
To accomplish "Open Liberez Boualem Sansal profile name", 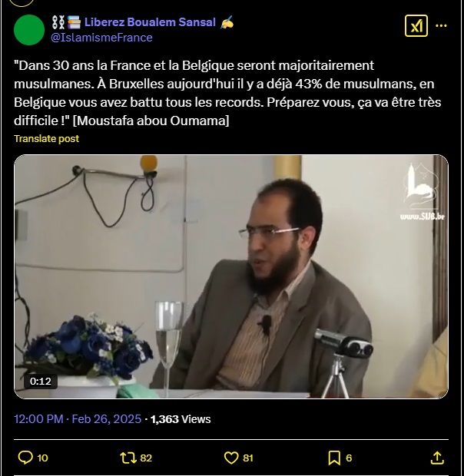I will click(x=150, y=22).
